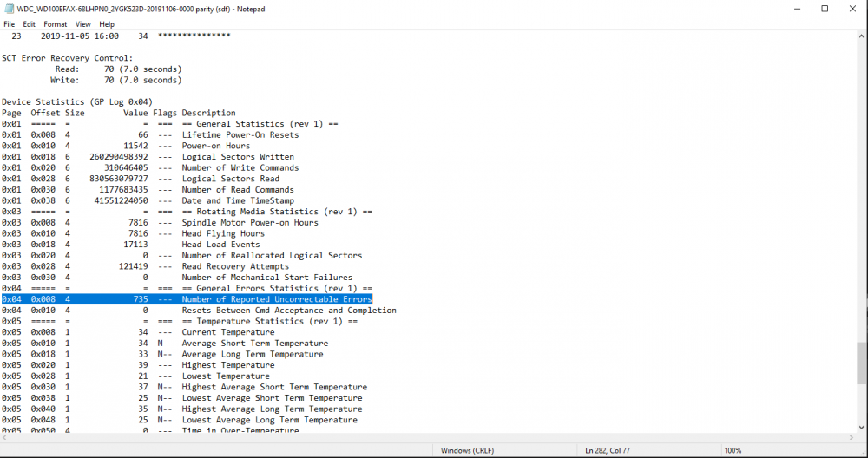The image size is (868, 458).
Task: Click the value '830563079727' in the log
Action: (118, 179)
